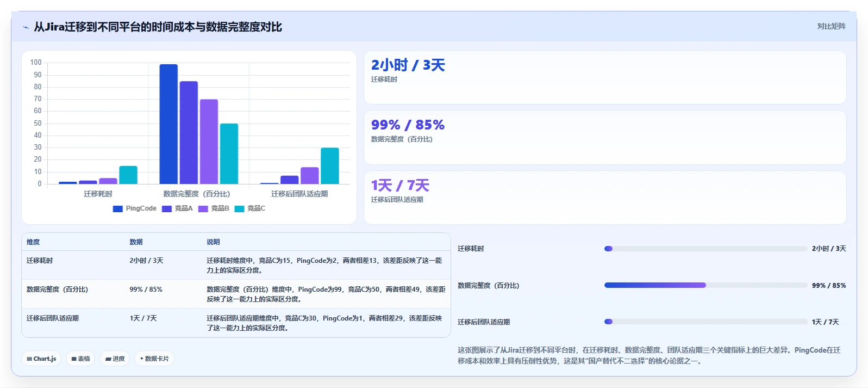Click the 数据完整度 progress bar
Screen dimensions: 868x388
pyautogui.click(x=705, y=285)
